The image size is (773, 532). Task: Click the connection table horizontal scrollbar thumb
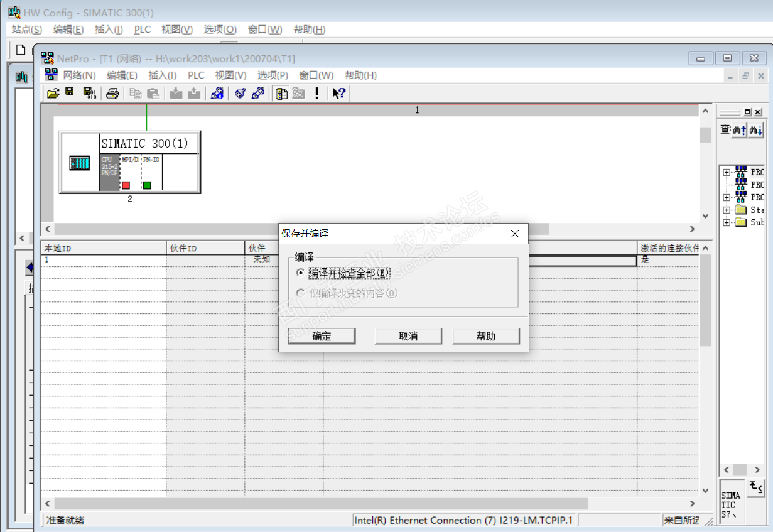pos(321,504)
